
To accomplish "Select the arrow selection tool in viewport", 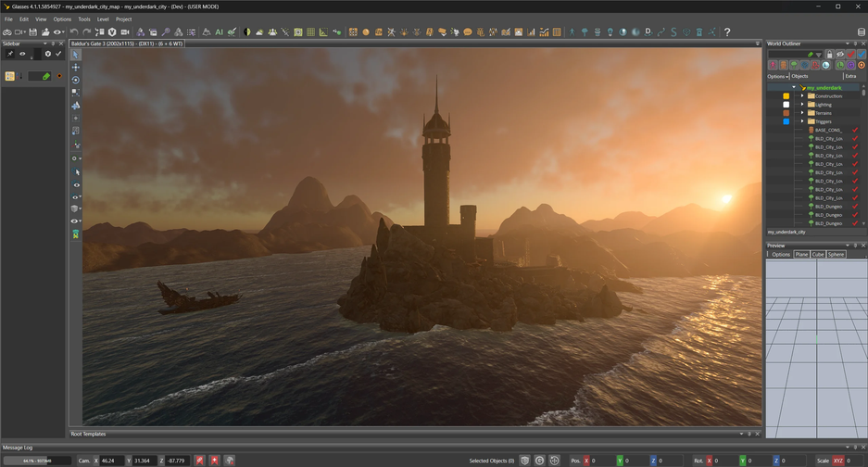I will 76,55.
